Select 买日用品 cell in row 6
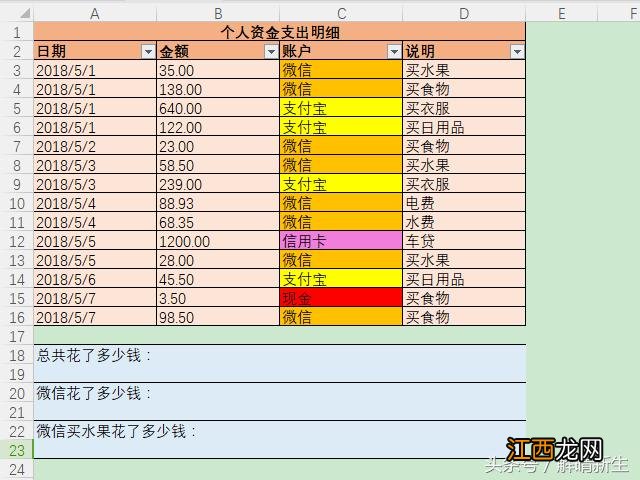Image resolution: width=640 pixels, height=480 pixels. tap(464, 127)
